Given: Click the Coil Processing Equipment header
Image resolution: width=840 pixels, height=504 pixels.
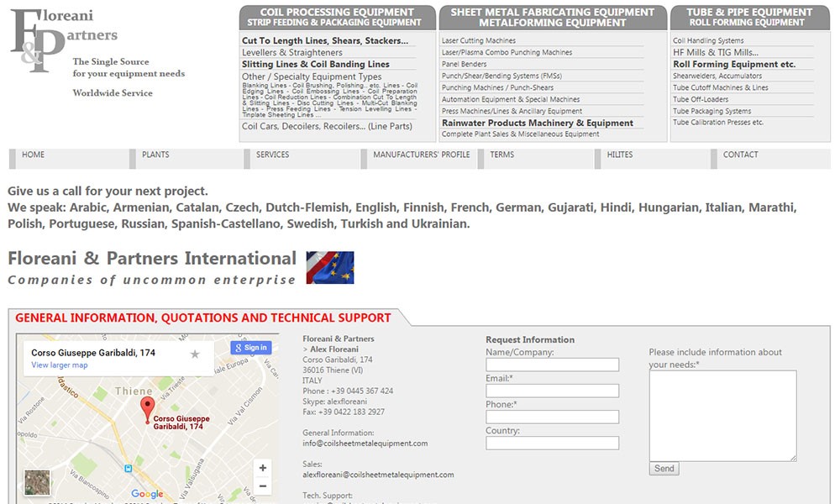Looking at the screenshot, I should pos(337,17).
